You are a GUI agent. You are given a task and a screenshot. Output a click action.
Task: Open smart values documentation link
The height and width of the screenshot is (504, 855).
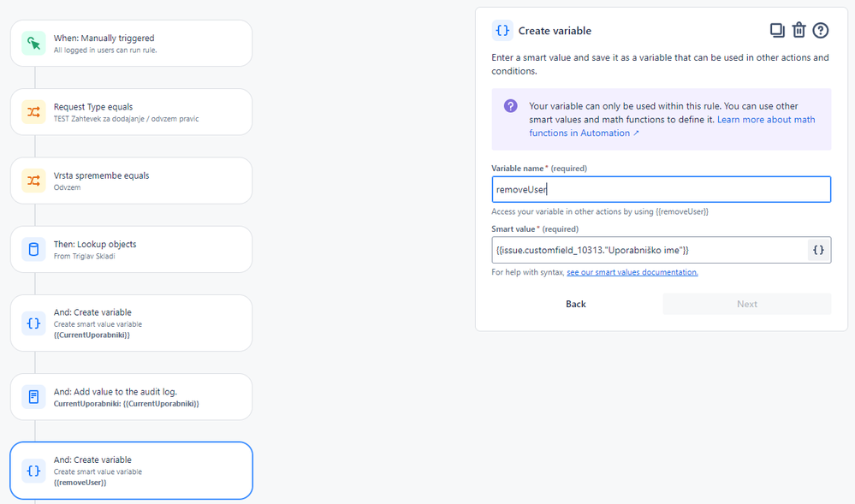pyautogui.click(x=632, y=272)
